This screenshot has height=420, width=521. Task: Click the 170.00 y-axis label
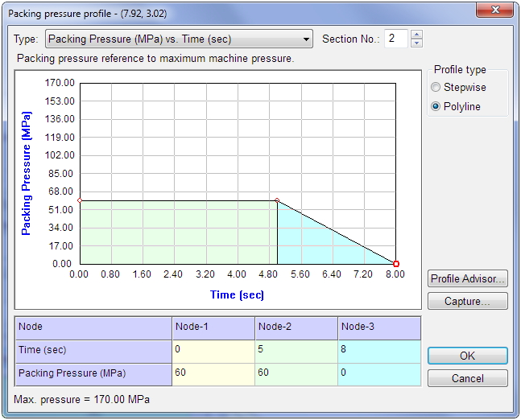click(x=60, y=83)
